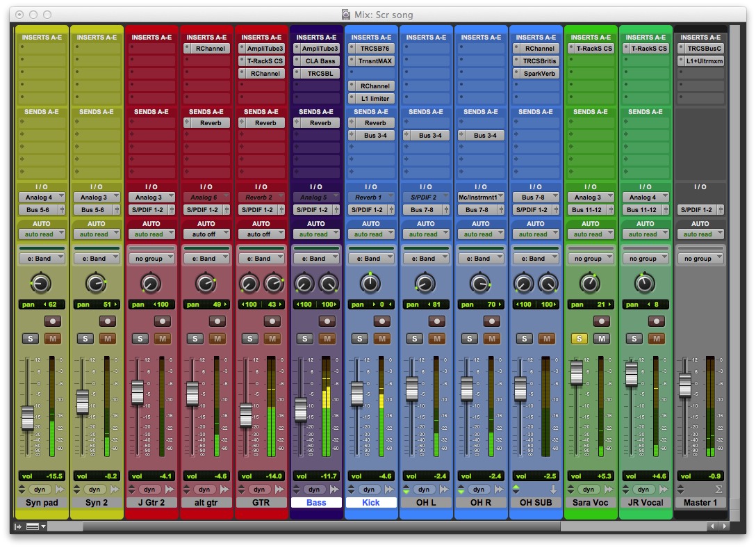
Task: Solo the Syn pad track
Action: [x=31, y=339]
